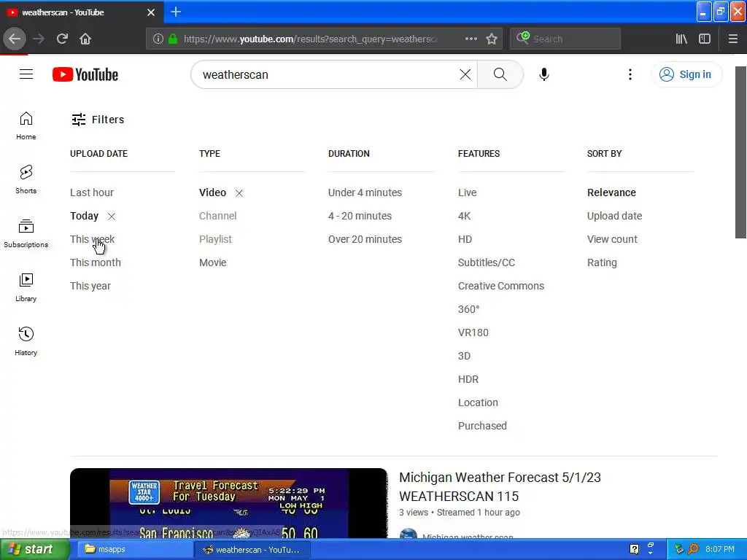
Task: Open Library in sidebar
Action: (26, 287)
